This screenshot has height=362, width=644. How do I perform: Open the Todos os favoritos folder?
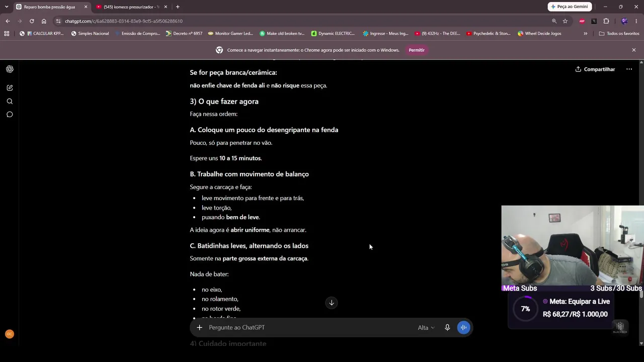pos(619,34)
